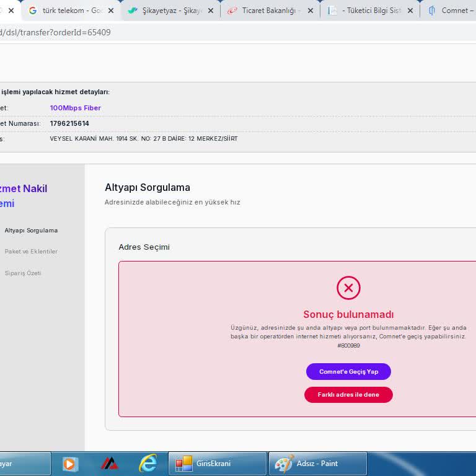Open the Tüketici Bilgi Sistemi tab

[370, 11]
